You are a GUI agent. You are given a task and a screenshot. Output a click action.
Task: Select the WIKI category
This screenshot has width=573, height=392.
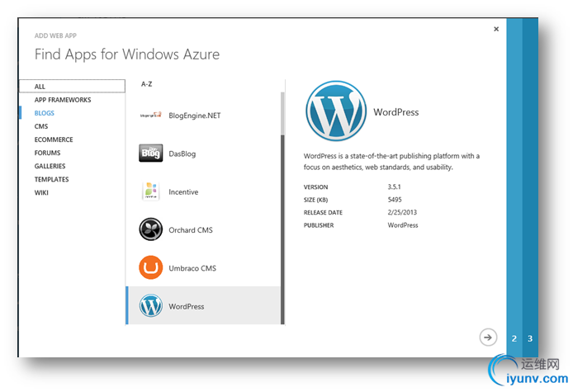click(x=41, y=192)
